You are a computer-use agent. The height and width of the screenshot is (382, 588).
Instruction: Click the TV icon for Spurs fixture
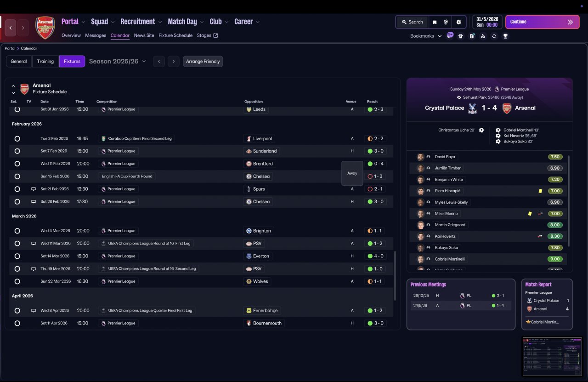click(33, 189)
